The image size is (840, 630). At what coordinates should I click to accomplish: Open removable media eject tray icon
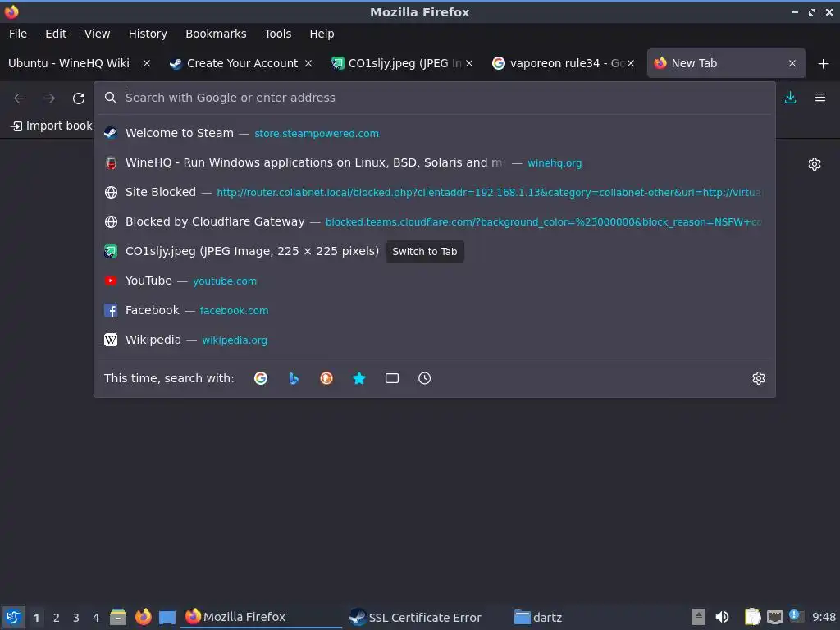point(698,617)
